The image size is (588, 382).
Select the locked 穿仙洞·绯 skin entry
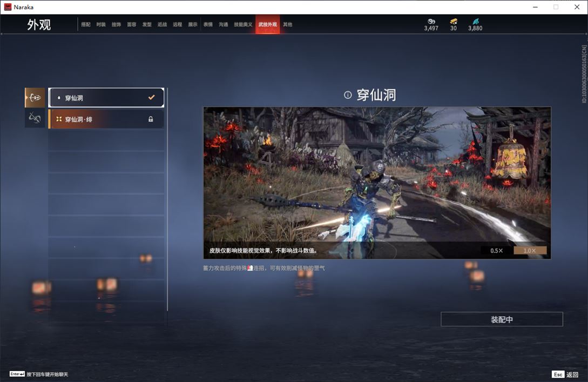[106, 119]
